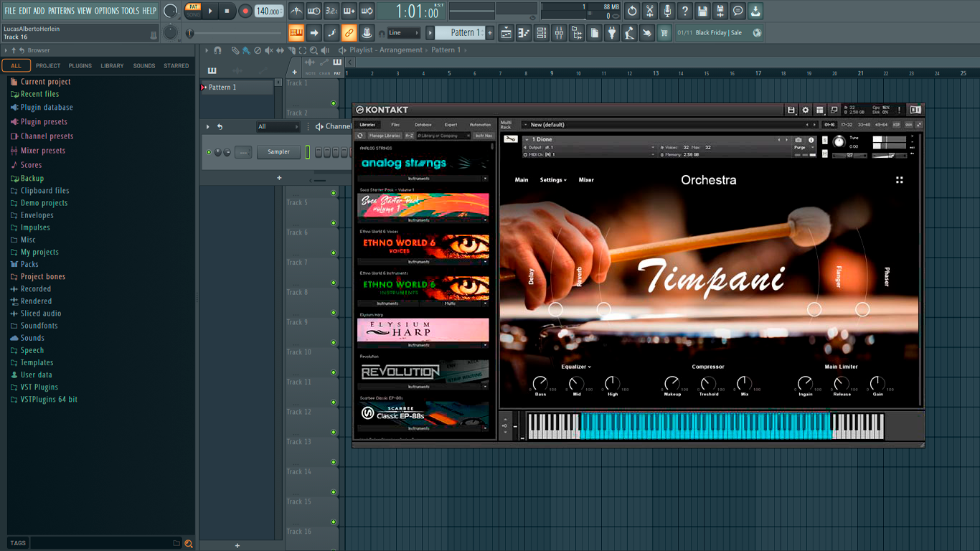Switch browser to the PLUGINS tab
The height and width of the screenshot is (551, 980).
(80, 66)
